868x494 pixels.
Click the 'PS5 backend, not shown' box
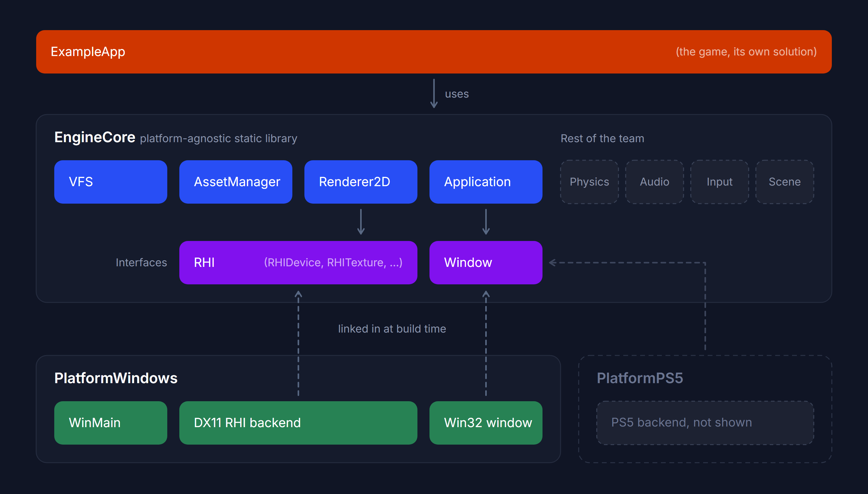click(705, 423)
